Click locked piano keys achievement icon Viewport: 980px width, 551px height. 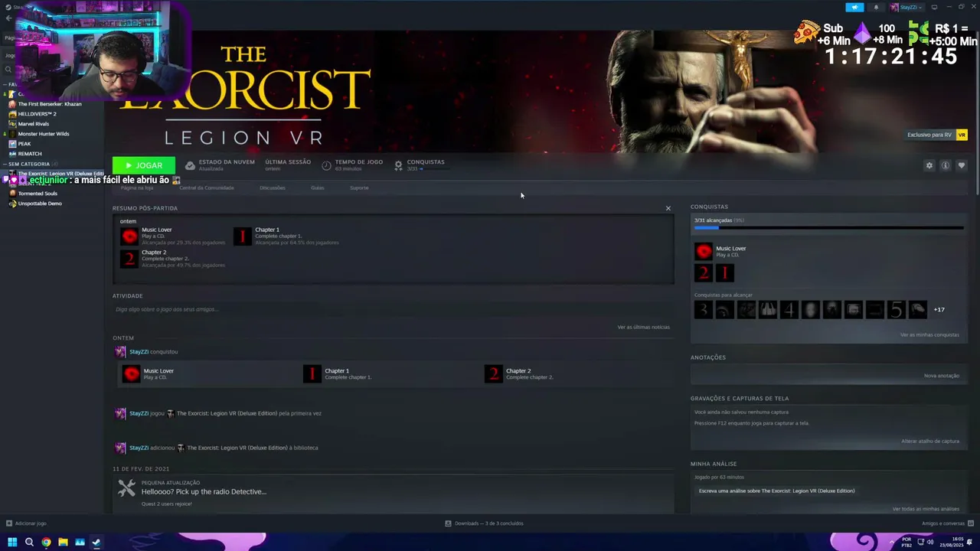click(x=767, y=309)
